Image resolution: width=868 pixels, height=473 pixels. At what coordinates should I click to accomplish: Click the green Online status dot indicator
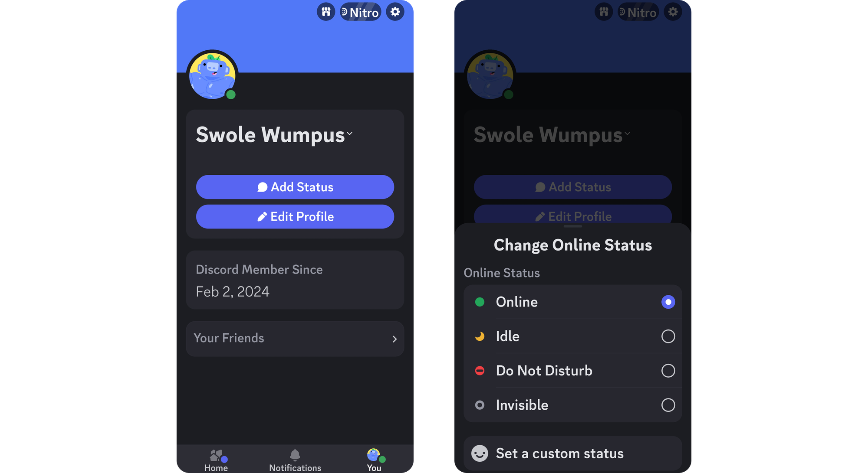click(480, 302)
